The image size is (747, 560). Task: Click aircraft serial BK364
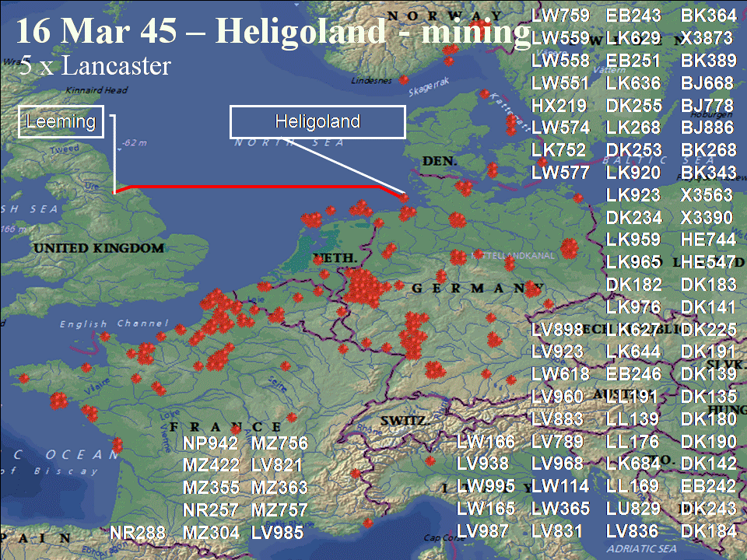coord(708,16)
